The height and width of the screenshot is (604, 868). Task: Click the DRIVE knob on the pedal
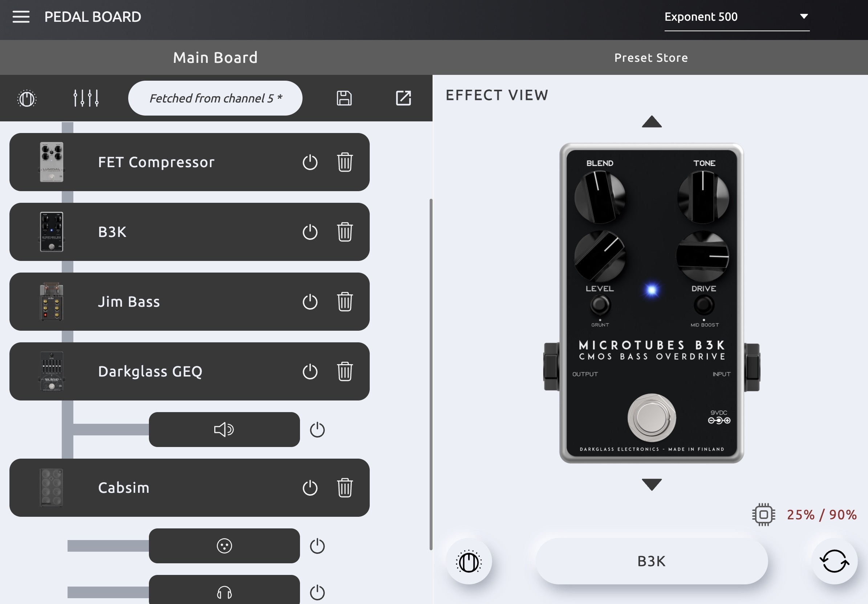(x=702, y=257)
